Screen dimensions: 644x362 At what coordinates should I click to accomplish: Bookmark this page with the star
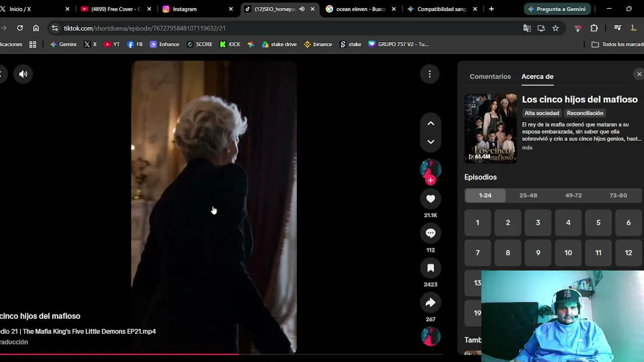click(x=555, y=28)
